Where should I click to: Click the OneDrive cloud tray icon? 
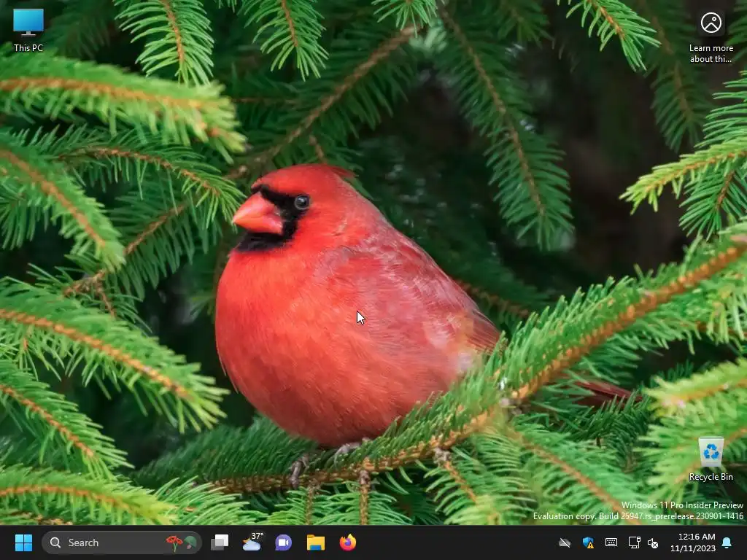tap(565, 542)
